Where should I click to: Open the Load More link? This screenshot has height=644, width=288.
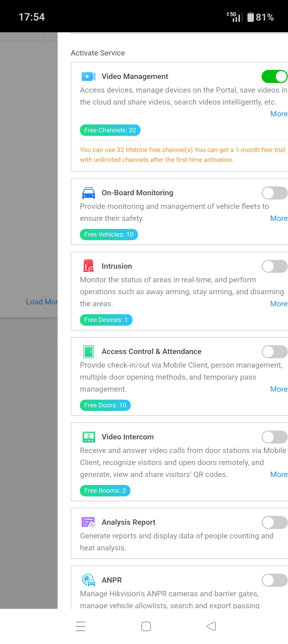pyautogui.click(x=42, y=302)
